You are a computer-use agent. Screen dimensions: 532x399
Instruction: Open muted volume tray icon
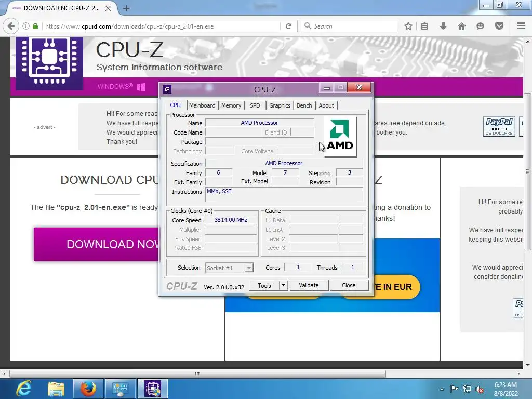[x=480, y=389]
